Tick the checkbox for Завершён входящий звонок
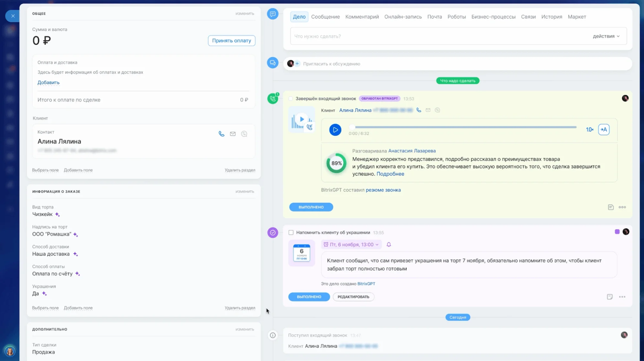 tap(290, 99)
